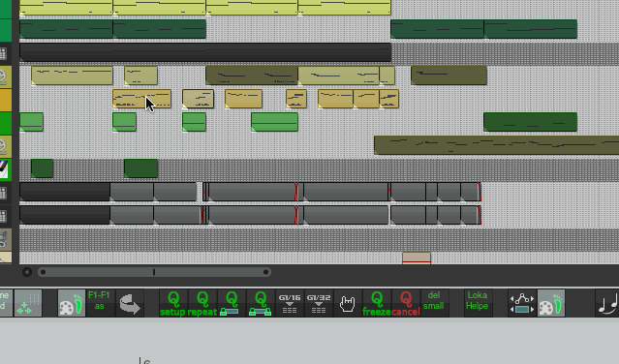Click the horizontal scrollbar thumb under the arrange view
The height and width of the screenshot is (364, 619).
pos(154,272)
